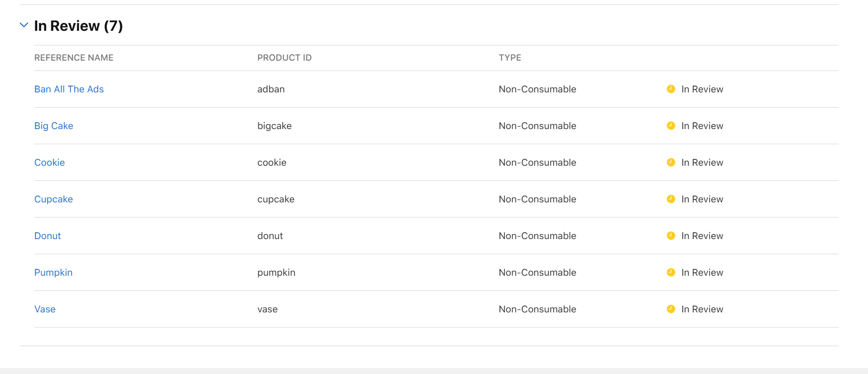
Task: Open the Vase in-app purchase
Action: (45, 309)
